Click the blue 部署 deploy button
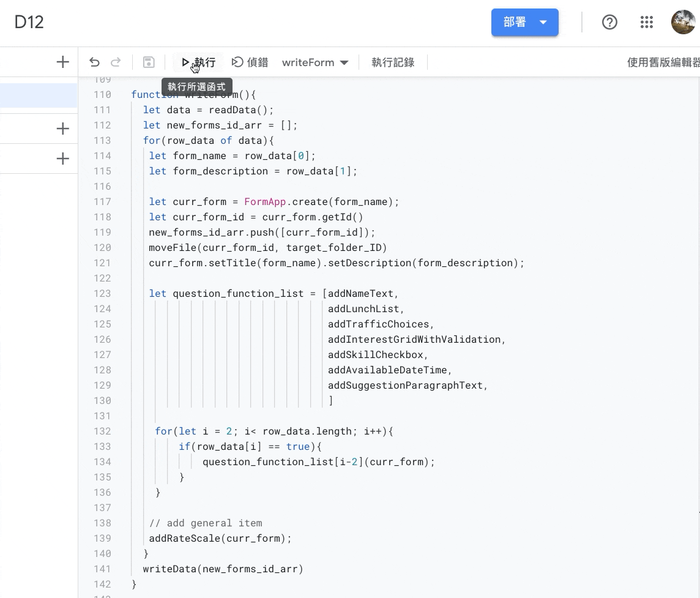This screenshot has width=700, height=598. [524, 22]
